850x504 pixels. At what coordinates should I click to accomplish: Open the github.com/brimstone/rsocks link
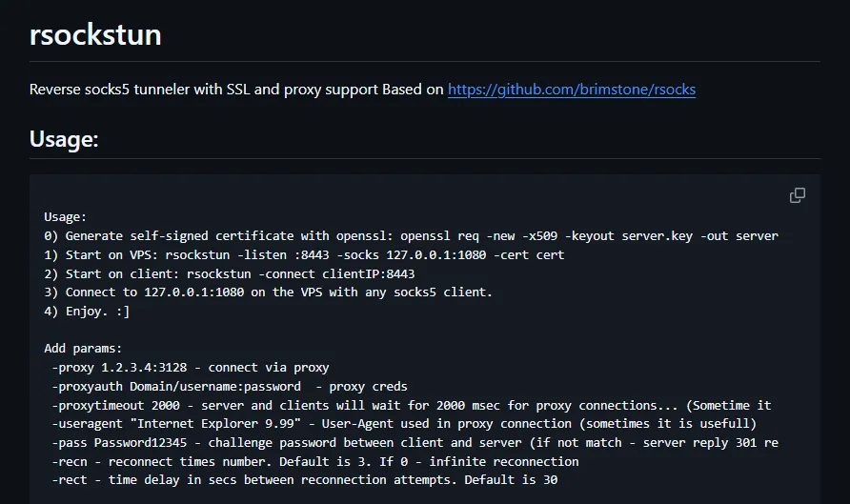(x=572, y=90)
